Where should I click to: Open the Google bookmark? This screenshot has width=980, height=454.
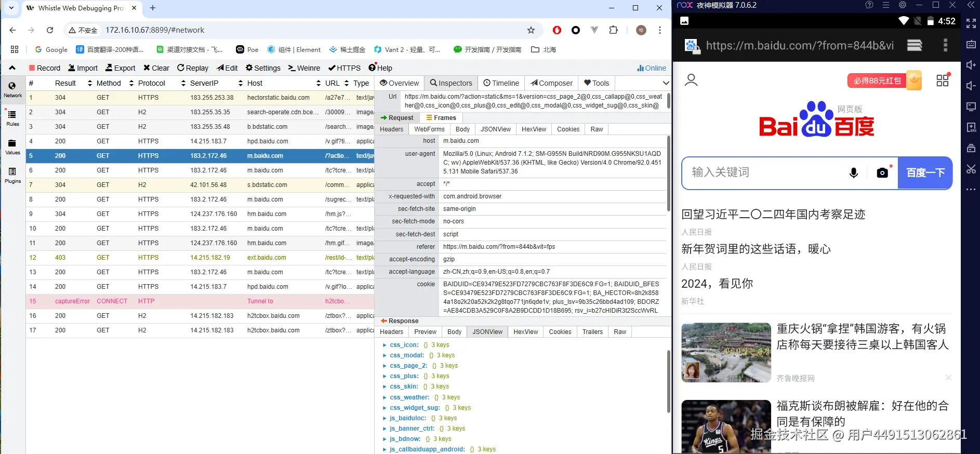(x=51, y=49)
